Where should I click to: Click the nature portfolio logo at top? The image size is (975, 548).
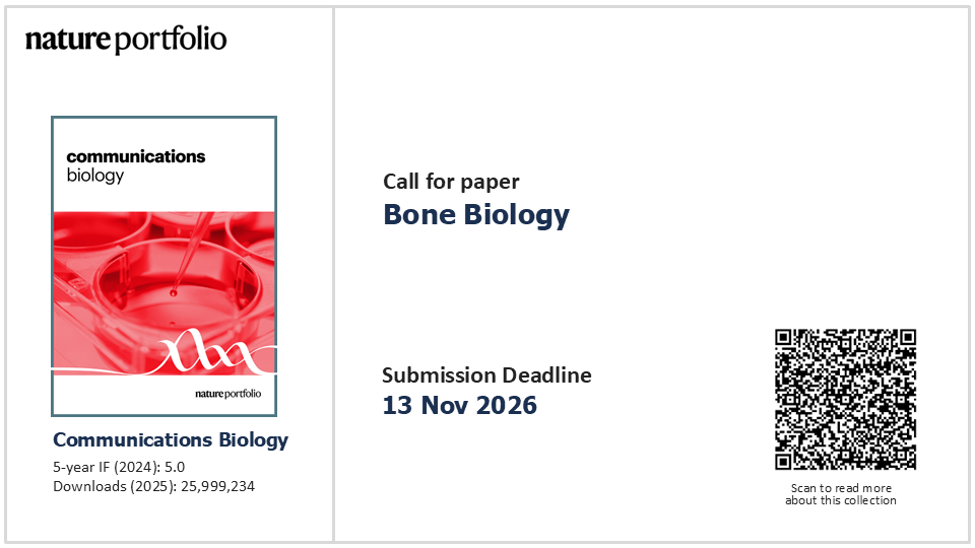[126, 40]
